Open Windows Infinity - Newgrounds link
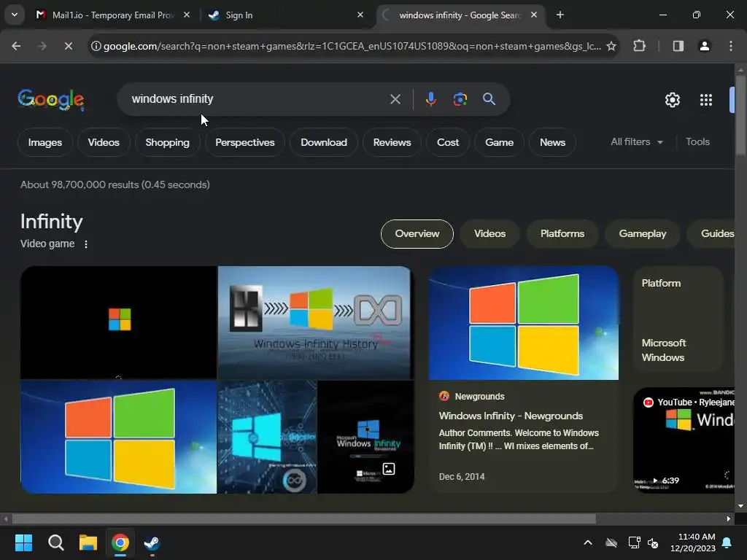This screenshot has width=747, height=560. tap(511, 416)
